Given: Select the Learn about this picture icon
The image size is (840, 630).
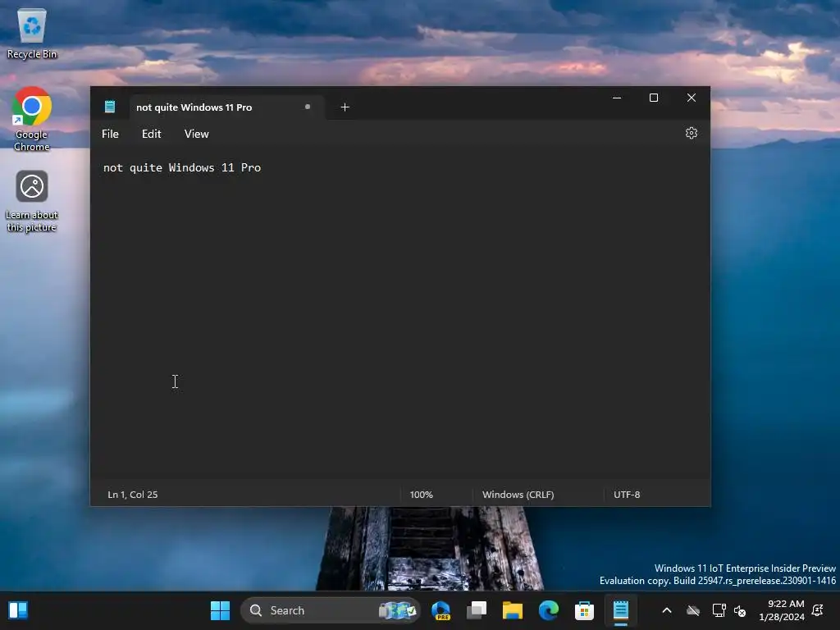Looking at the screenshot, I should (32, 202).
